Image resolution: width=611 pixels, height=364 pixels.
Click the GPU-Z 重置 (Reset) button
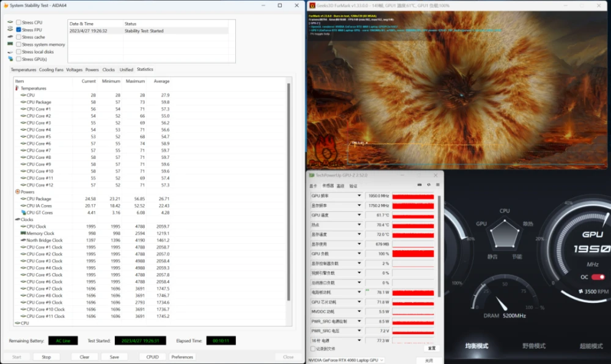click(x=432, y=349)
